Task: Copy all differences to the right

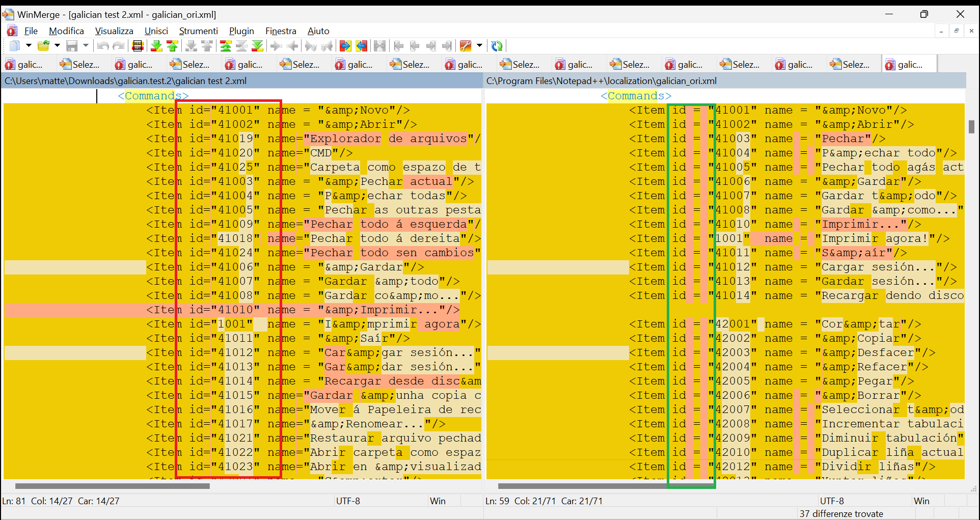Action: coord(345,46)
